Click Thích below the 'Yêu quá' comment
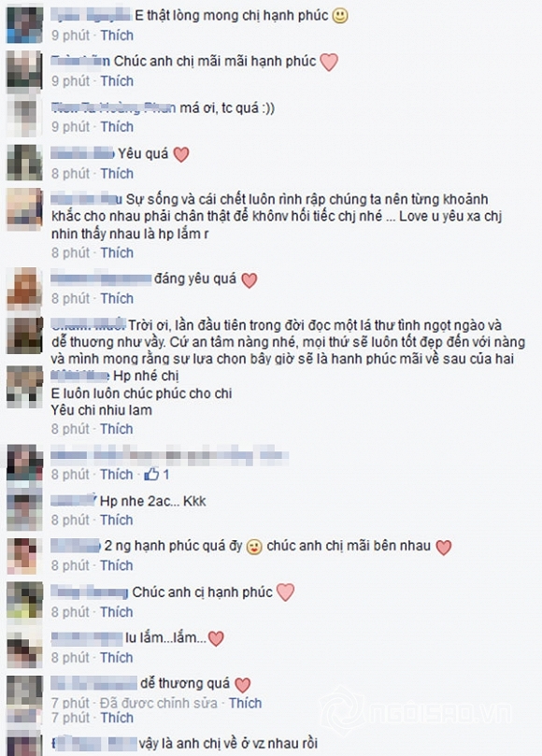The image size is (542, 756). (x=117, y=174)
